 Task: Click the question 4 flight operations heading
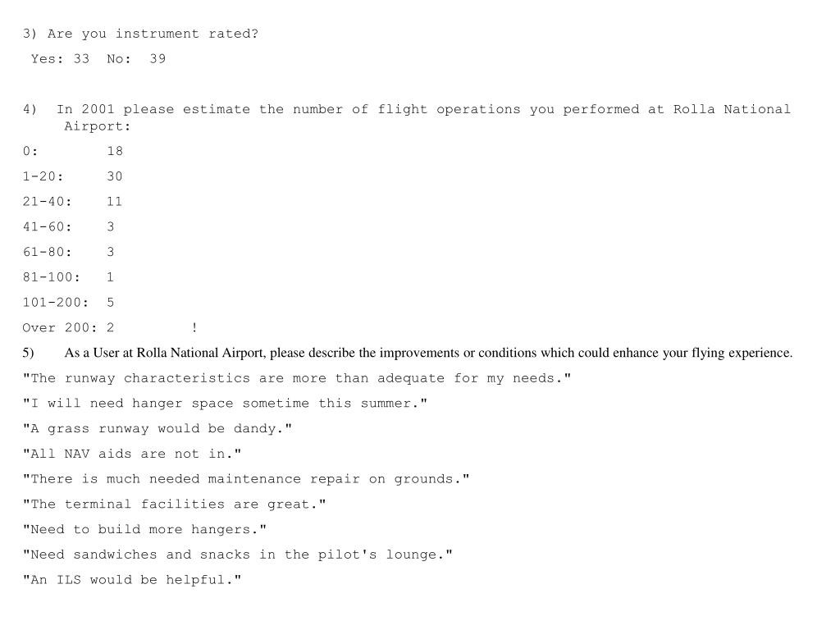click(407, 117)
